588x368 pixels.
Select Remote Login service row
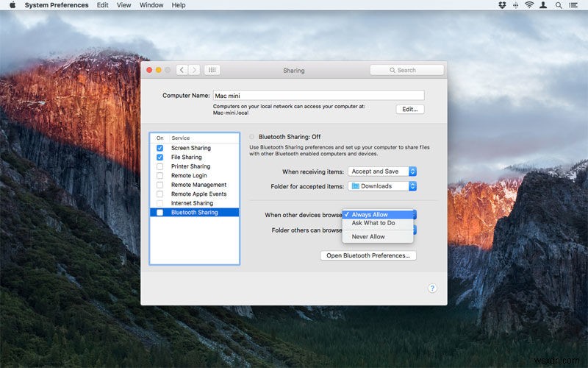point(194,175)
